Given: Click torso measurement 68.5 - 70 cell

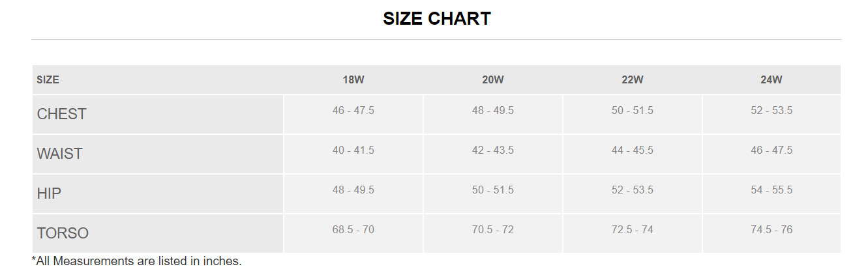Looking at the screenshot, I should click(353, 230).
